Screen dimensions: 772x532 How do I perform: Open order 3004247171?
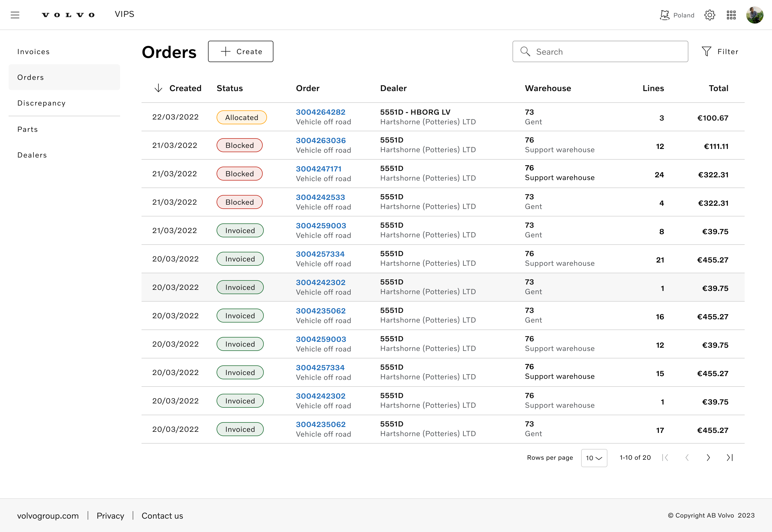click(319, 169)
